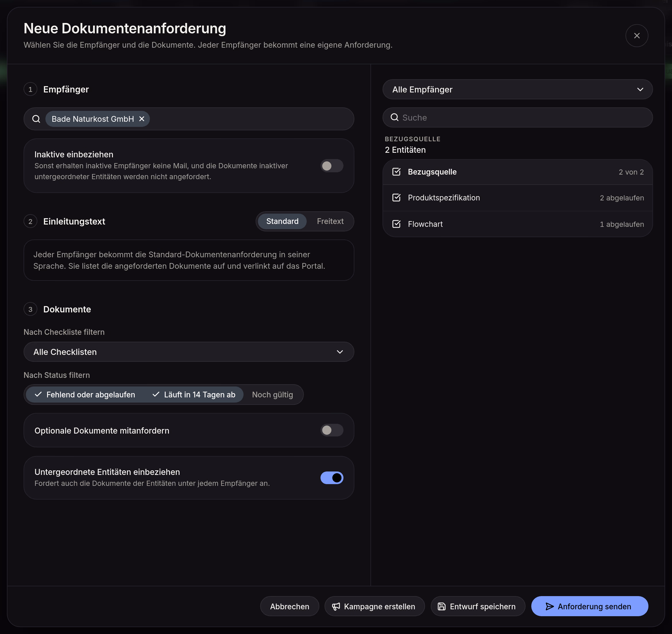Screen dimensions: 672x634
Task: Uncheck the Flowchart checkbox
Action: click(x=396, y=224)
